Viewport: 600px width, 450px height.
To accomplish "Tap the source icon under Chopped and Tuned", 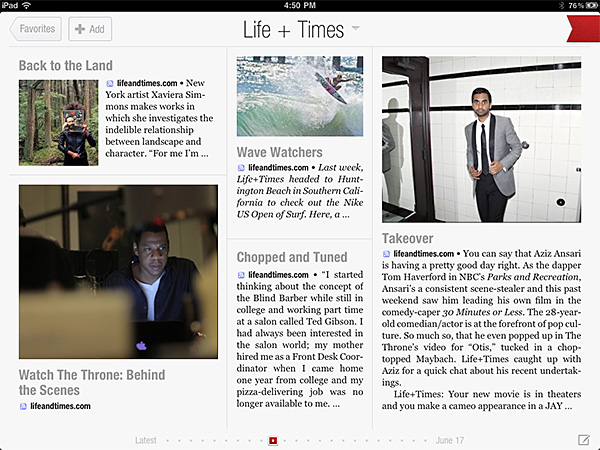I will pos(241,275).
